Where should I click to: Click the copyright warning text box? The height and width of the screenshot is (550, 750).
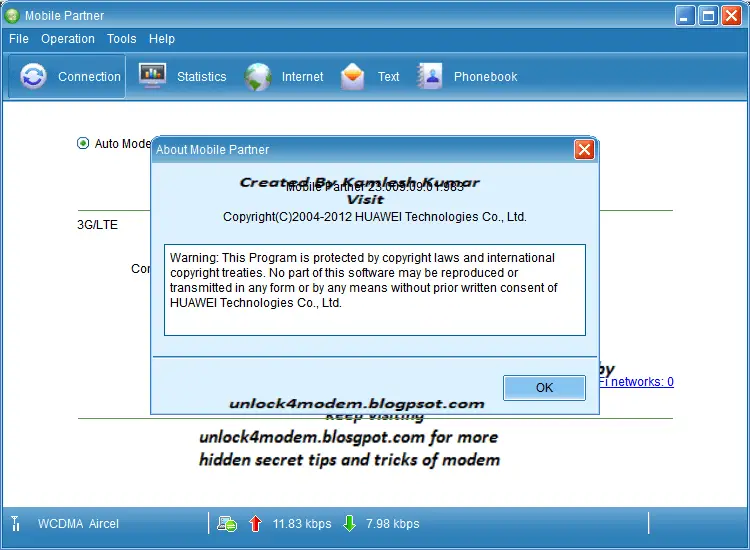coord(375,290)
